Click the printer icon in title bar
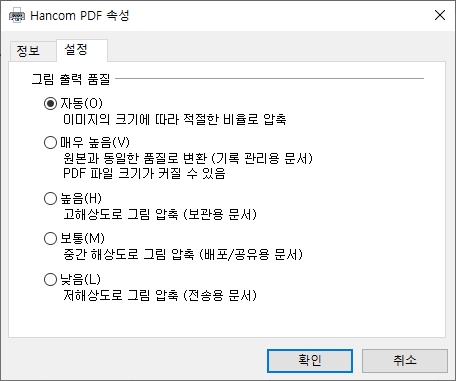Screen dimensions: 456x381 coord(17,16)
